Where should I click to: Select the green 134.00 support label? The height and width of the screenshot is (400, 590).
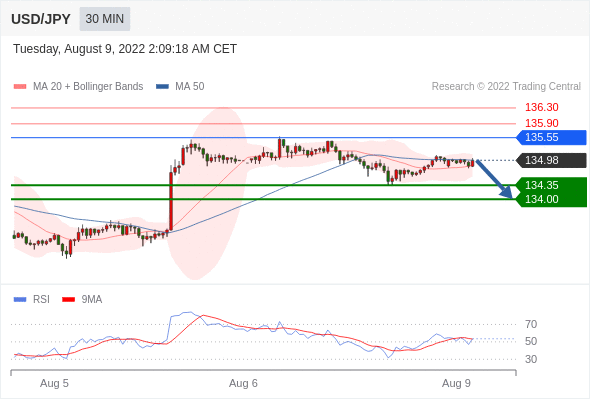coord(551,199)
